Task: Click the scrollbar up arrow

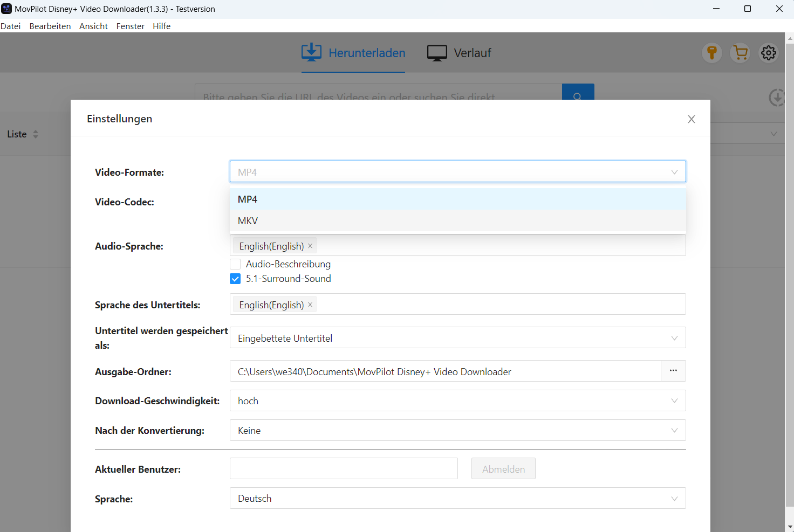Action: [x=790, y=38]
